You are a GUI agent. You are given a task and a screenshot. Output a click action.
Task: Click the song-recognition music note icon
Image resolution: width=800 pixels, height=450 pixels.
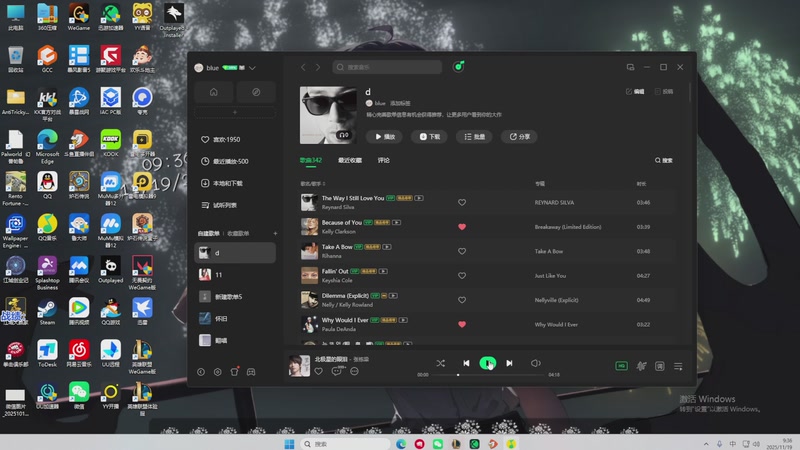pyautogui.click(x=458, y=66)
